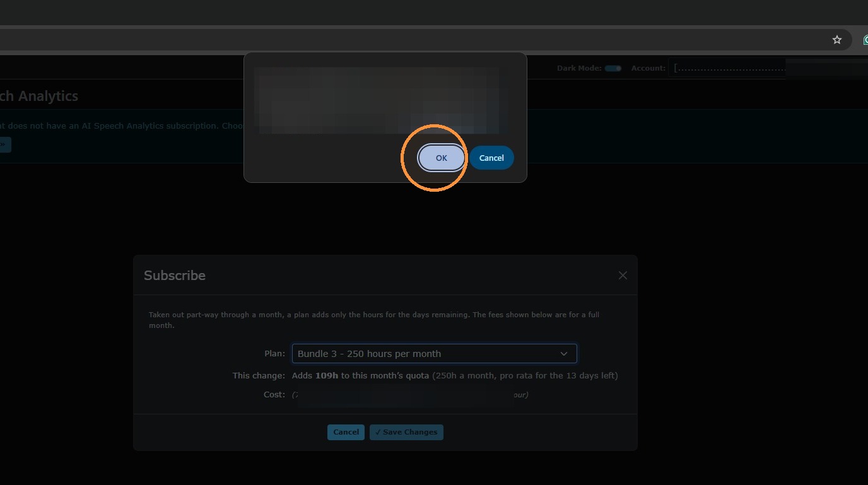Open the Plan dropdown showing Bundle 3
Viewport: 868px width, 485px height.
click(x=434, y=353)
